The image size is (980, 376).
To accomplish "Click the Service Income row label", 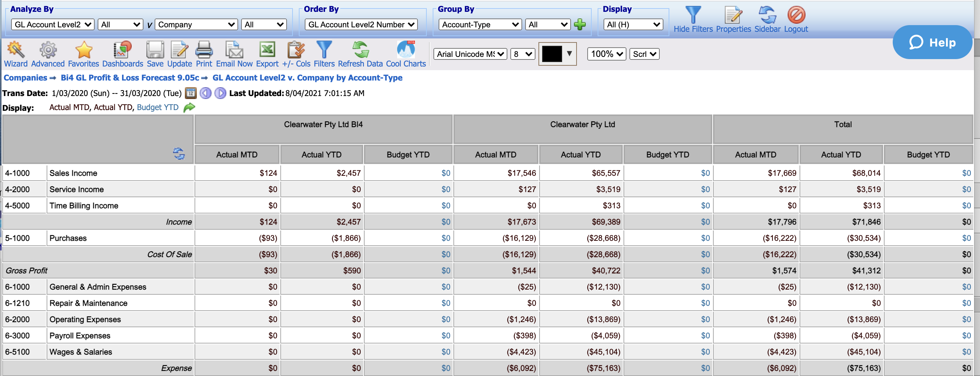I will point(77,189).
